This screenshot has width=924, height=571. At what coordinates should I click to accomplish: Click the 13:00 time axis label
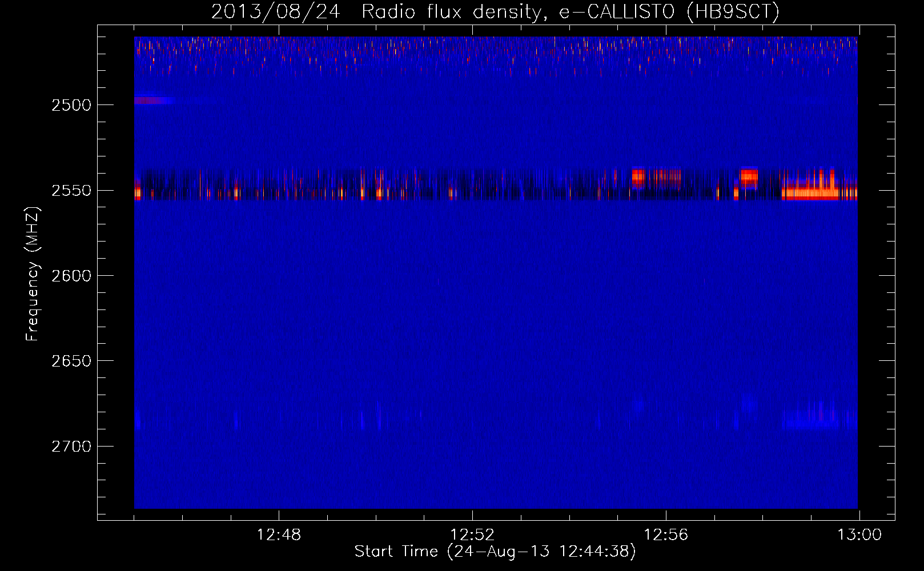[x=859, y=535]
